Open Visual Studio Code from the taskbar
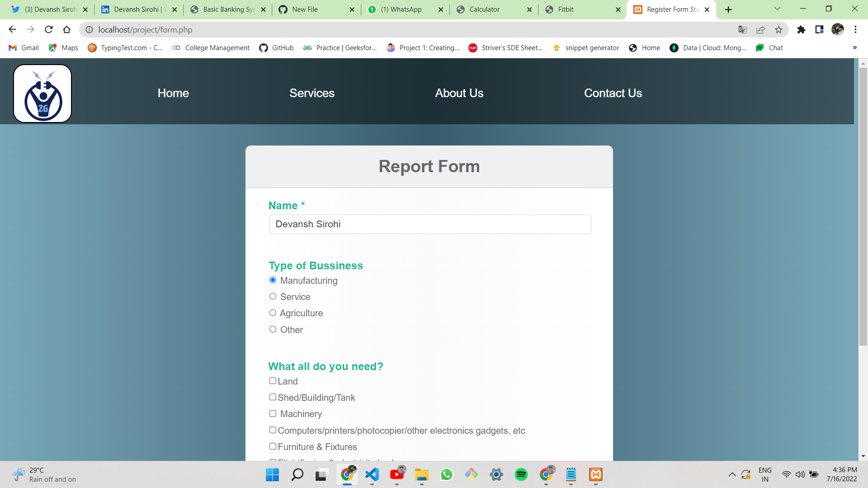This screenshot has width=868, height=488. pyautogui.click(x=372, y=475)
